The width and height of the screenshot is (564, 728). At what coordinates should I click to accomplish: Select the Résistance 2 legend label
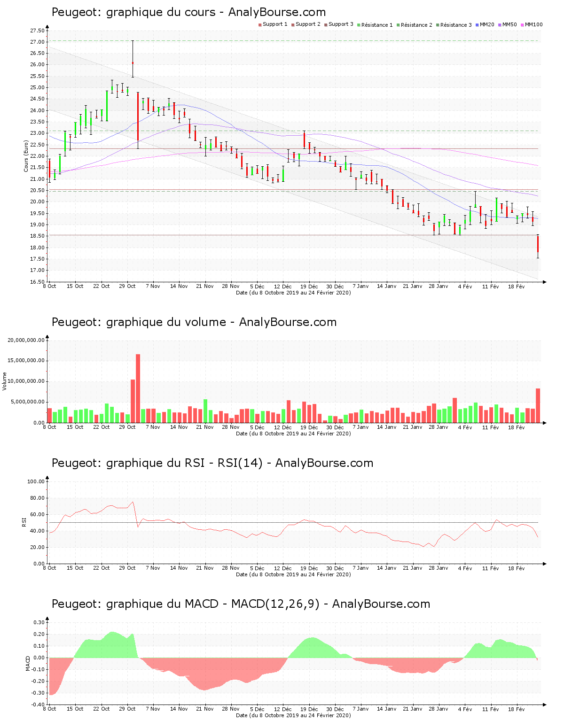pos(416,25)
